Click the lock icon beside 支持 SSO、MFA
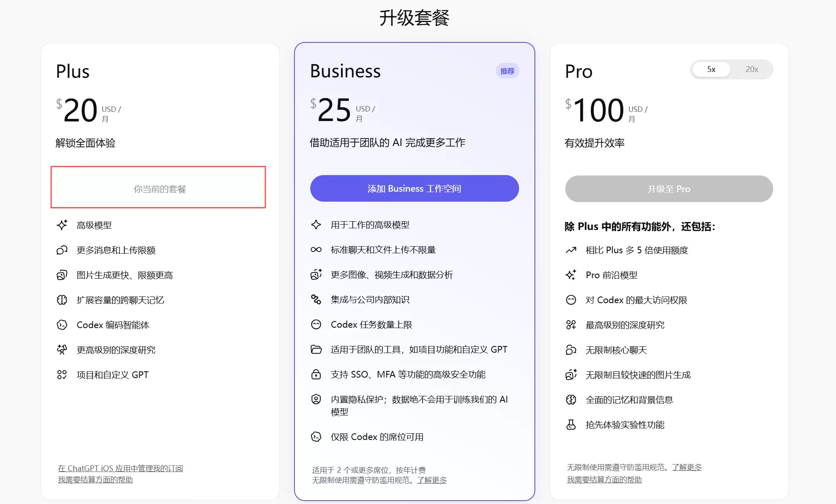Screen dimensions: 836x504 click(316, 374)
